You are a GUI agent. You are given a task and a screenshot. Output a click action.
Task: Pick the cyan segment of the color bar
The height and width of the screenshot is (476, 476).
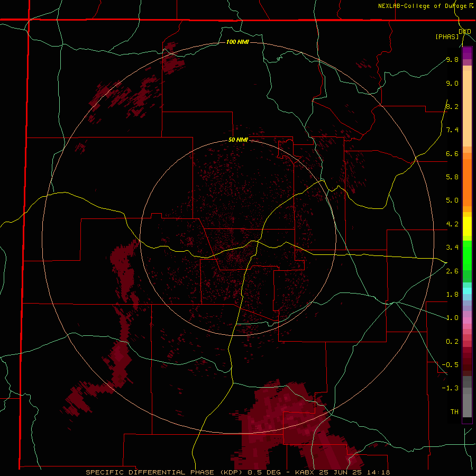coord(467,290)
